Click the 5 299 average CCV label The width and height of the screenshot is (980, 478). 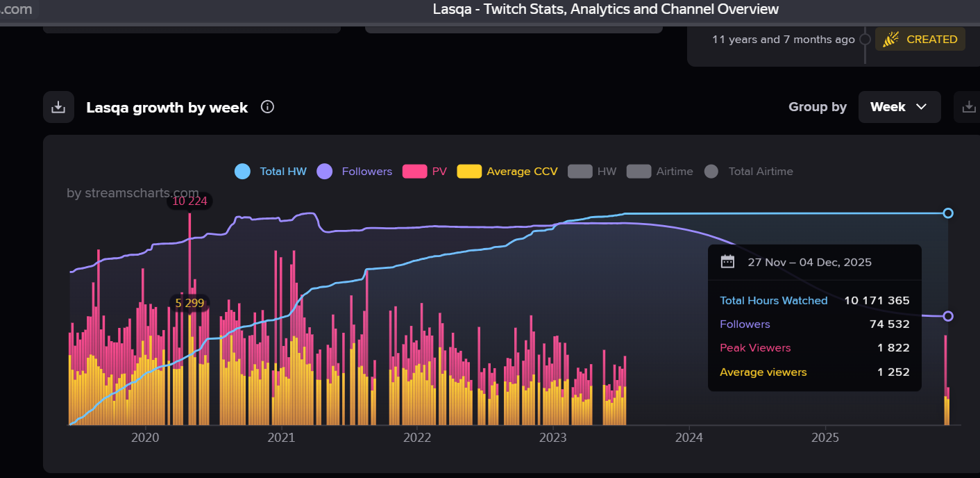(189, 304)
